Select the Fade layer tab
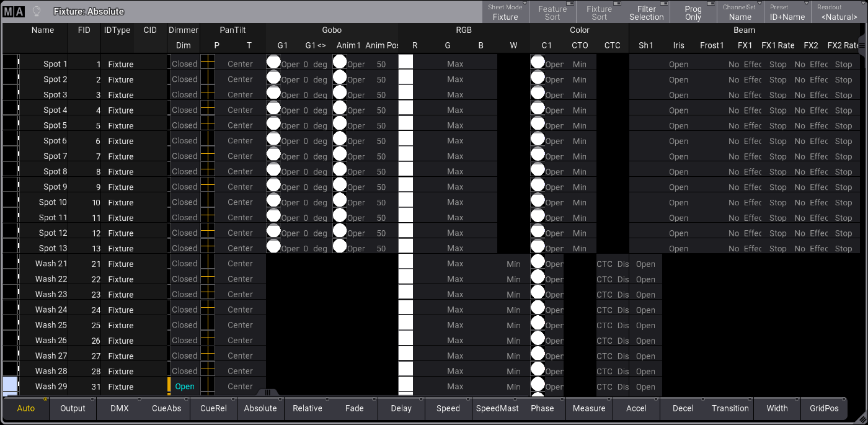The image size is (868, 425). pyautogui.click(x=355, y=408)
